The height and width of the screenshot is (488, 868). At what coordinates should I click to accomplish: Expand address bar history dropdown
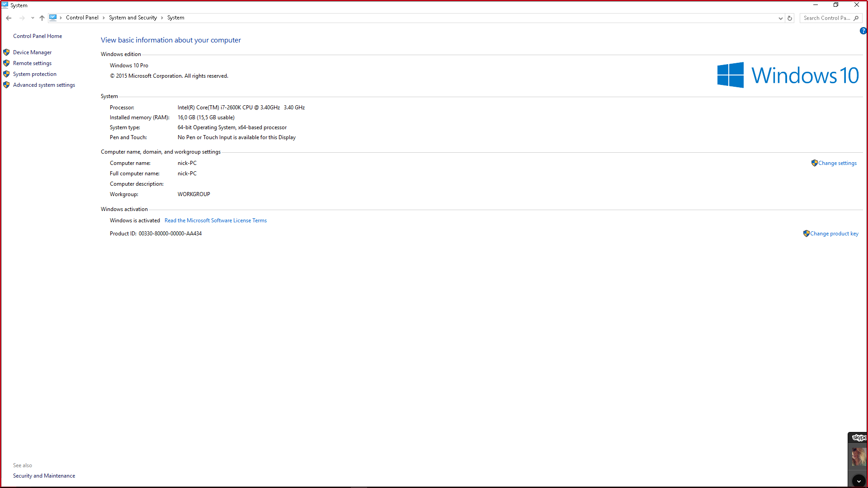[x=780, y=18]
